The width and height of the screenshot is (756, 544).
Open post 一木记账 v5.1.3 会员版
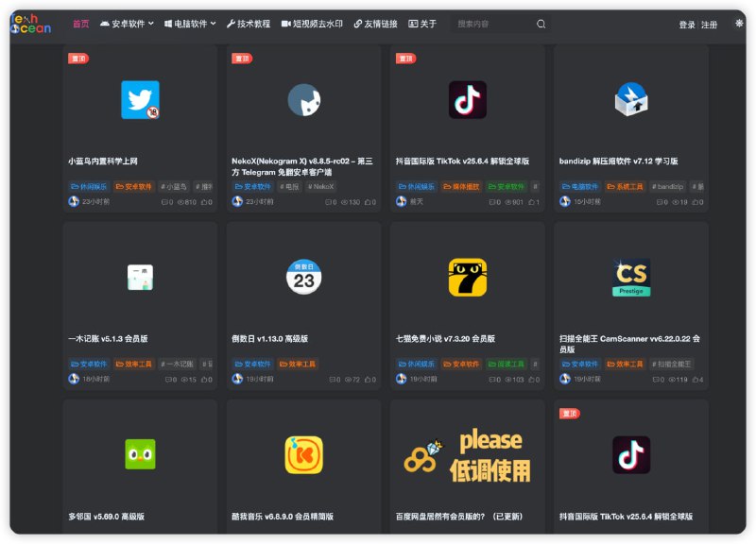(108, 339)
